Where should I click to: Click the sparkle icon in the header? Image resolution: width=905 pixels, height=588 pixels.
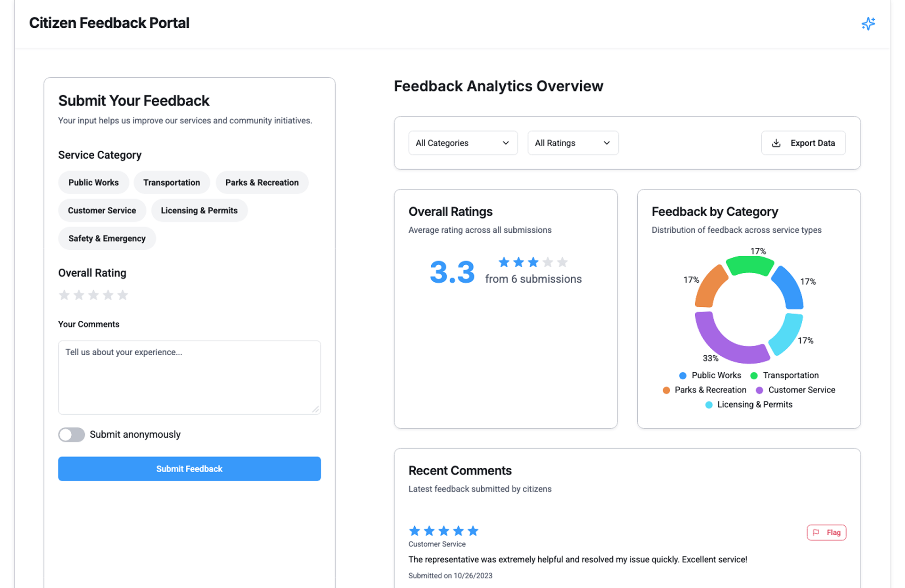click(x=868, y=24)
